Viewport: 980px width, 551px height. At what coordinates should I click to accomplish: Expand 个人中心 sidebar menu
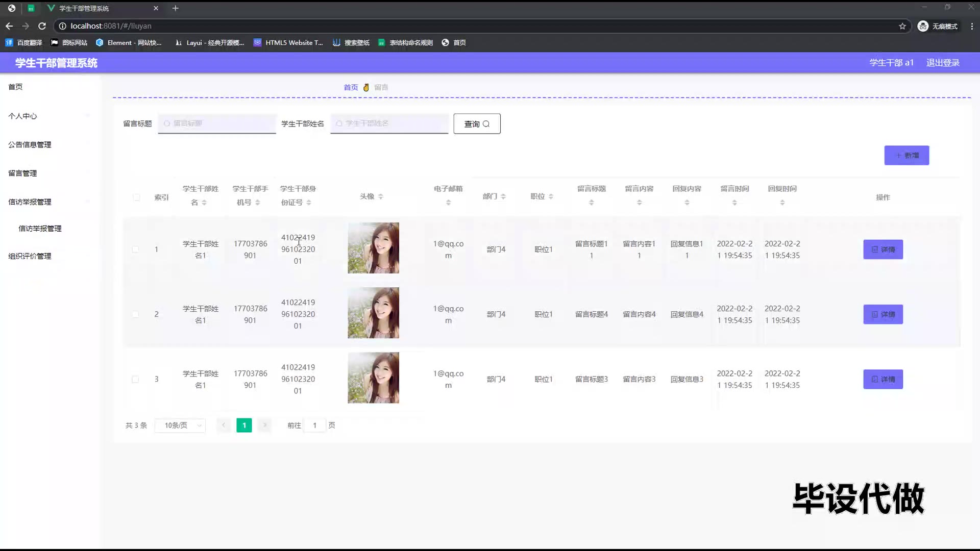23,116
